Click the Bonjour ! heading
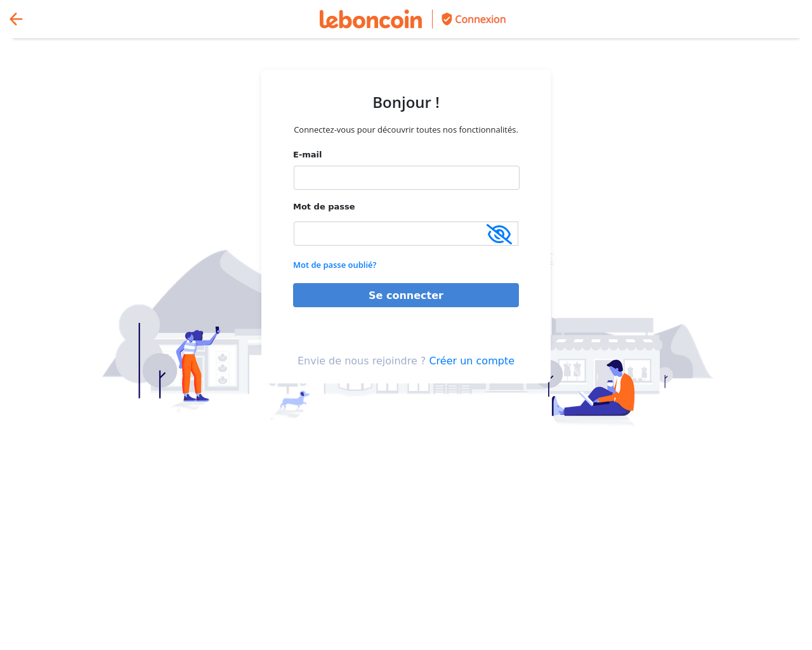812x650 pixels. pos(406,103)
